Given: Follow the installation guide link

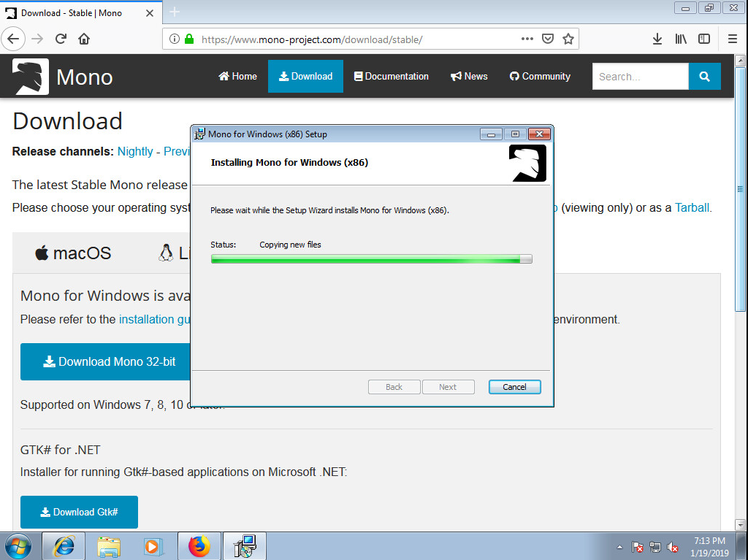Looking at the screenshot, I should [155, 319].
